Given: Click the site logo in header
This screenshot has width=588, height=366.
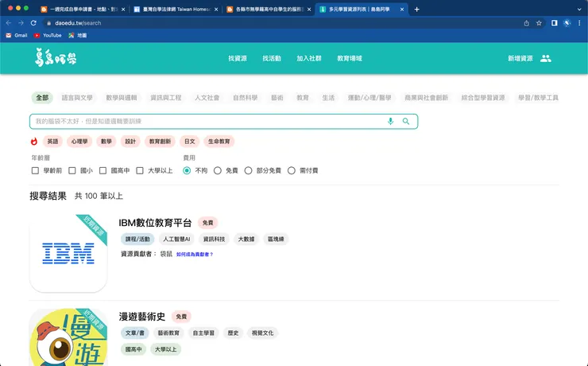Looking at the screenshot, I should click(56, 57).
